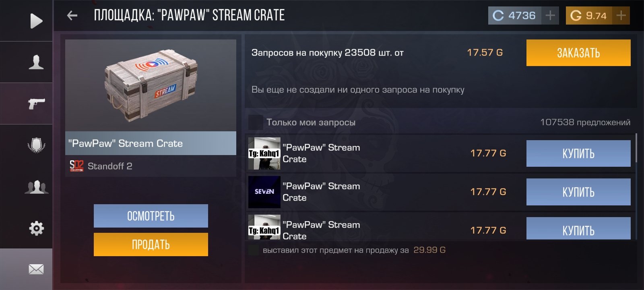Enable the 'Только мои запросы' checkbox

point(255,122)
